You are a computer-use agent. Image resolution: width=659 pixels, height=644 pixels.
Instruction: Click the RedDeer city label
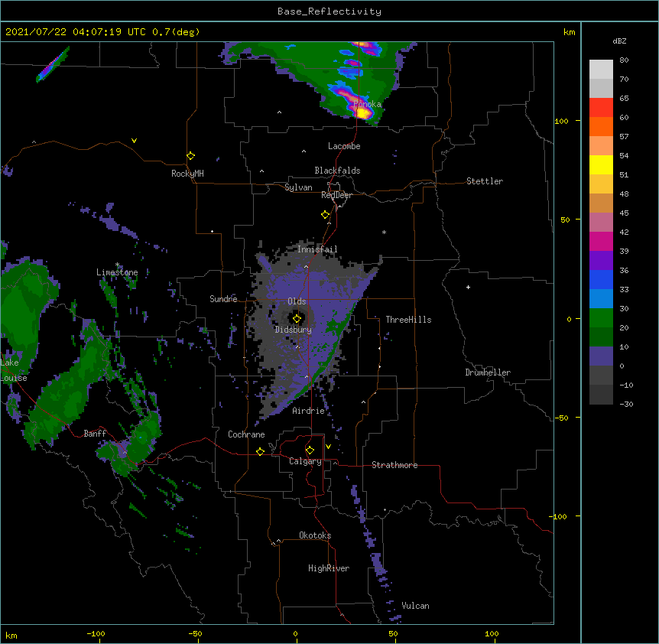coord(336,195)
